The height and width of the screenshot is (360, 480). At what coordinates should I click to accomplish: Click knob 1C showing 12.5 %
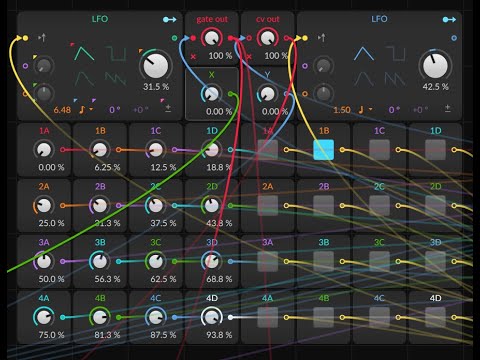click(156, 150)
